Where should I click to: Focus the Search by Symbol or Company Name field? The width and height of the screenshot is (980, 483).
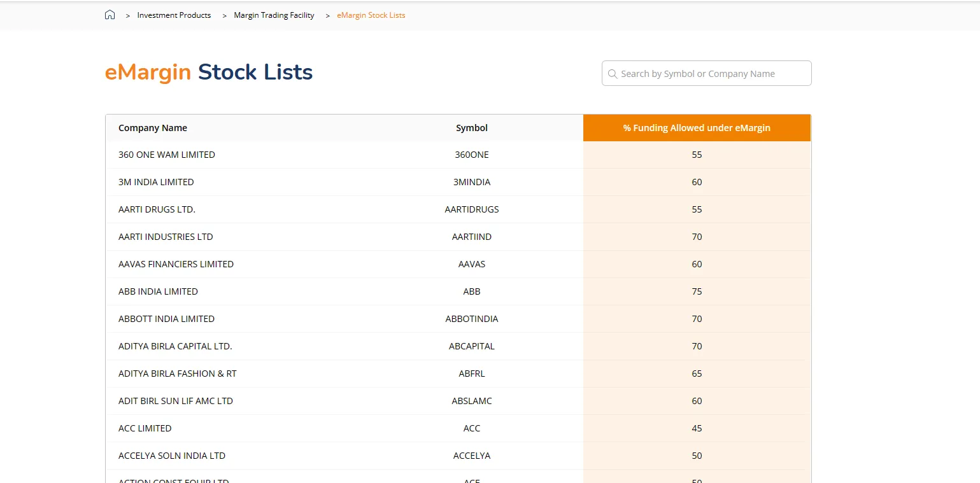click(x=707, y=73)
